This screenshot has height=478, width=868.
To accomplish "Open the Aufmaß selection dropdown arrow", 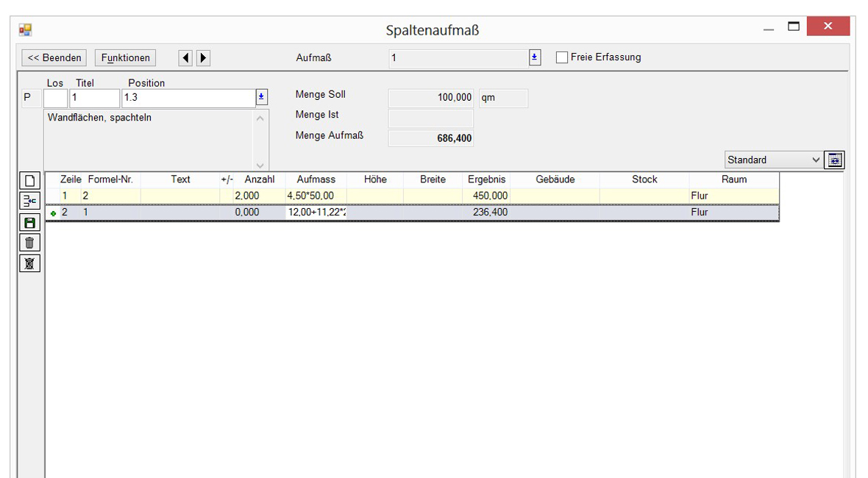I will coord(535,57).
